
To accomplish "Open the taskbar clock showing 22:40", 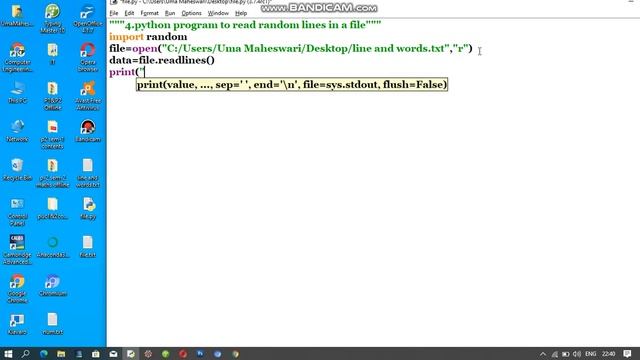I will (608, 354).
